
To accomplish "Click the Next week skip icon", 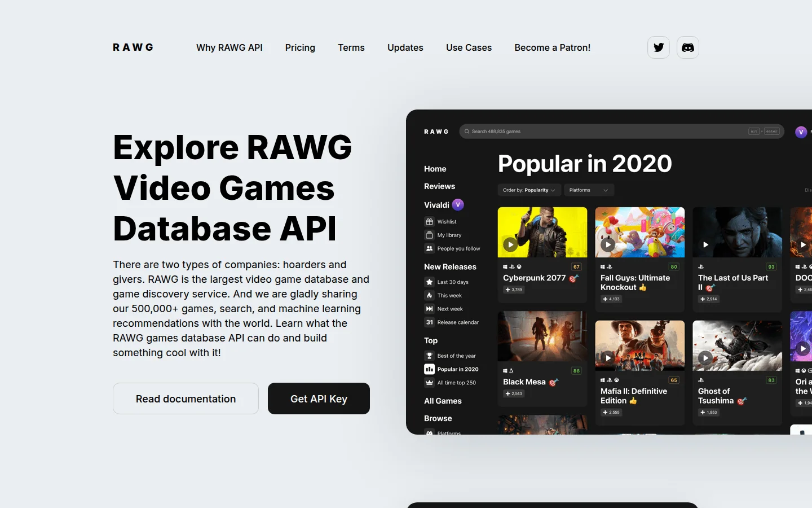I will 429,309.
